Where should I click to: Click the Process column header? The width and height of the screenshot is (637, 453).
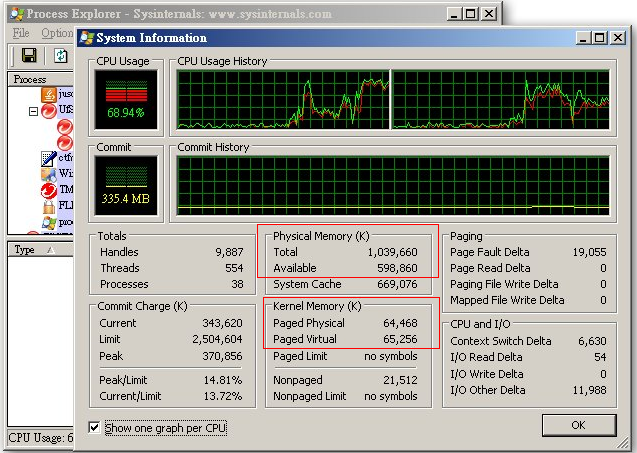tap(40, 79)
